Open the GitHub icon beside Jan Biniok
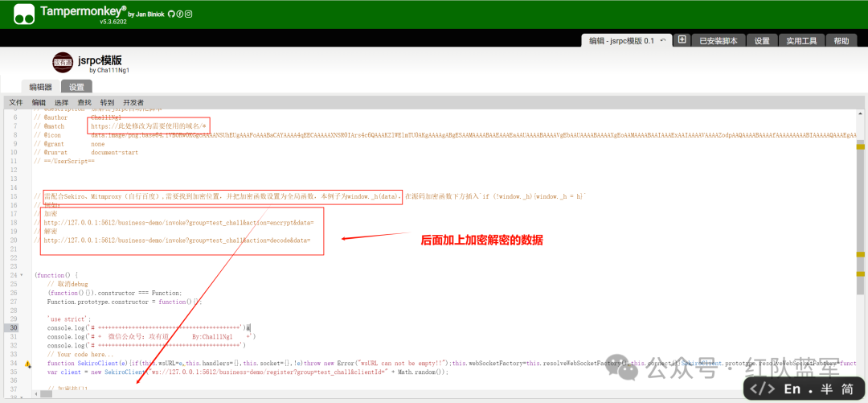Image resolution: width=868 pixels, height=403 pixels. point(171,14)
